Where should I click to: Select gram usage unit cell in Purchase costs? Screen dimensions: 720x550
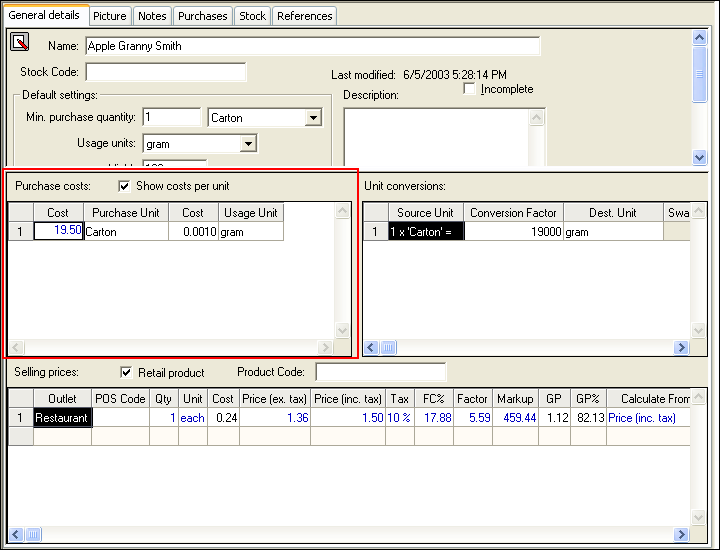point(251,231)
